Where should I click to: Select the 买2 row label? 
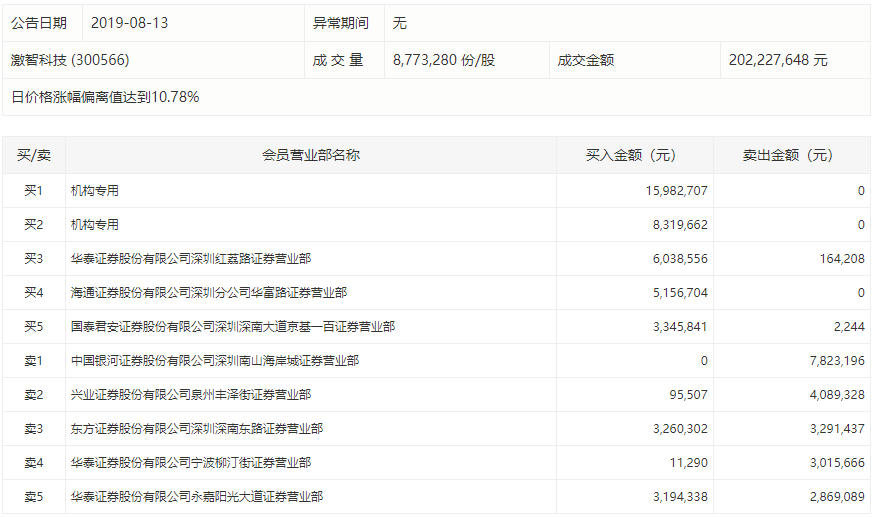coord(34,225)
